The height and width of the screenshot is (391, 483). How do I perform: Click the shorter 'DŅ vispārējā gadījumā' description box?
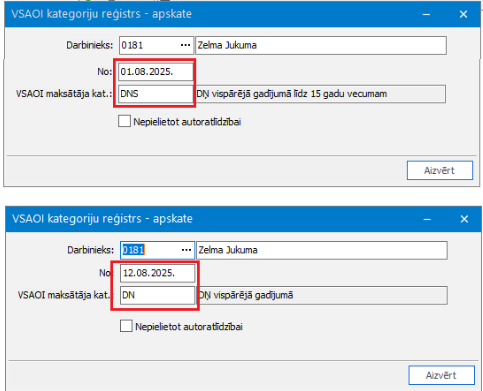(322, 295)
